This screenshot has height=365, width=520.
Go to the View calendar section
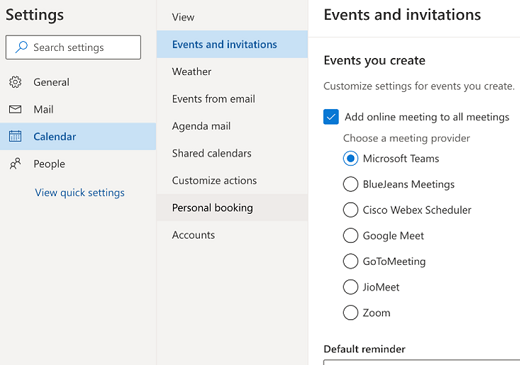tap(232, 17)
